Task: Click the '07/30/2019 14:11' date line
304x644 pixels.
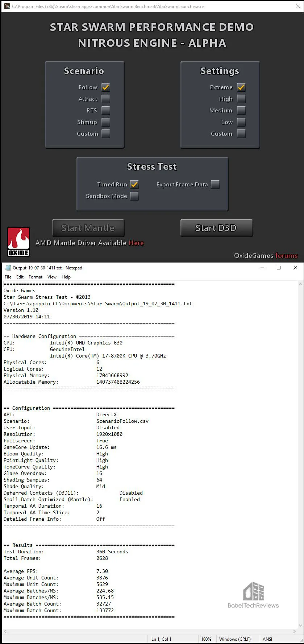Action: pos(27,317)
